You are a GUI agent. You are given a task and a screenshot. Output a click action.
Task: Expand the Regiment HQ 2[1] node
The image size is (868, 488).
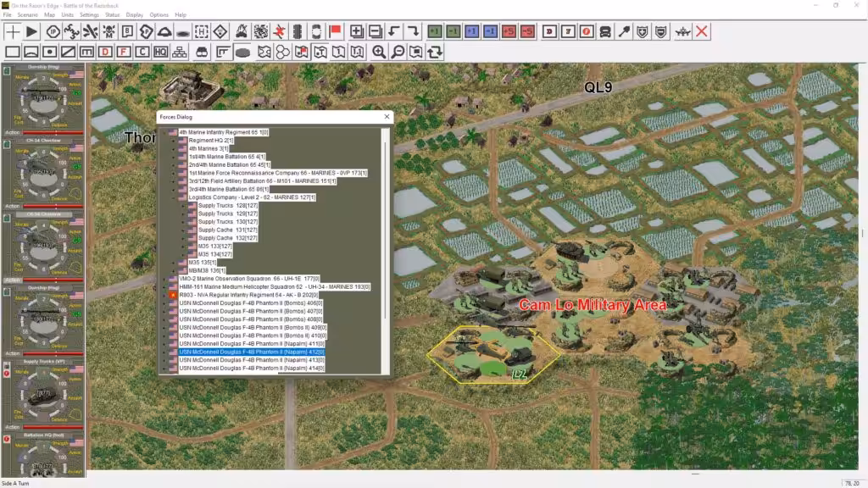tap(173, 141)
